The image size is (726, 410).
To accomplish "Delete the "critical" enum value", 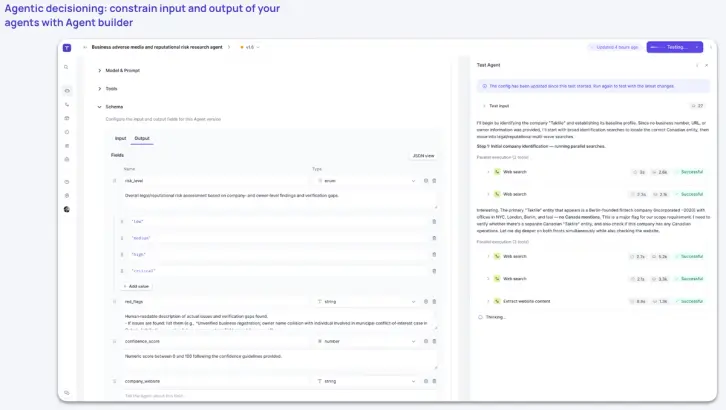I will click(434, 271).
